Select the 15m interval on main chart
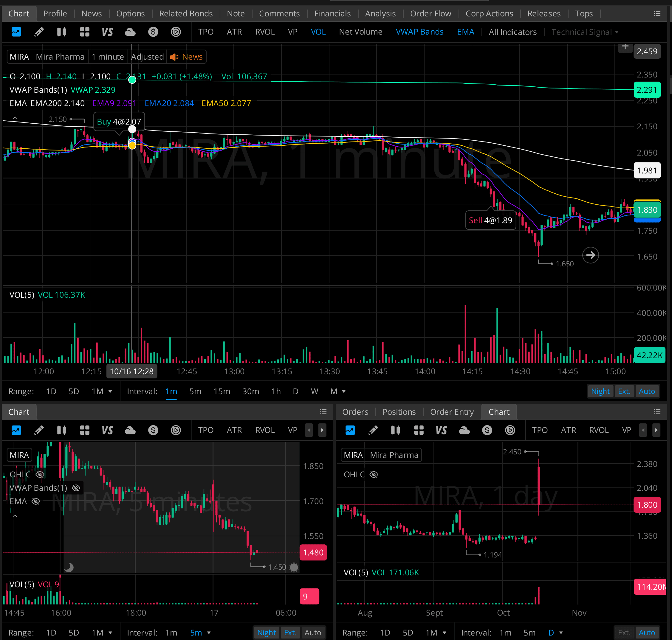The width and height of the screenshot is (672, 640). (222, 391)
